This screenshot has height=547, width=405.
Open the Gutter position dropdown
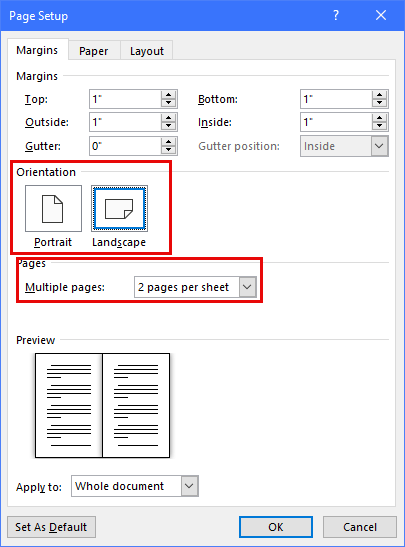[x=379, y=146]
